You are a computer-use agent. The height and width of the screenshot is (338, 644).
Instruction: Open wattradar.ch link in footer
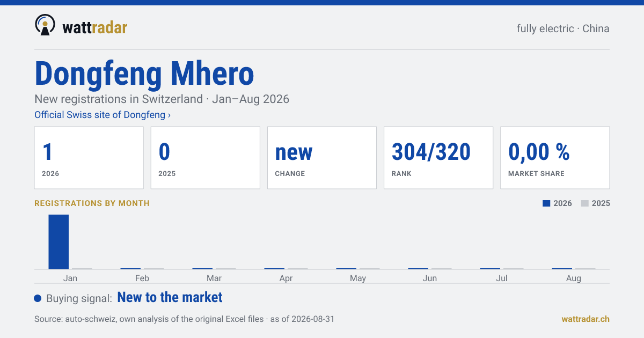[586, 319]
